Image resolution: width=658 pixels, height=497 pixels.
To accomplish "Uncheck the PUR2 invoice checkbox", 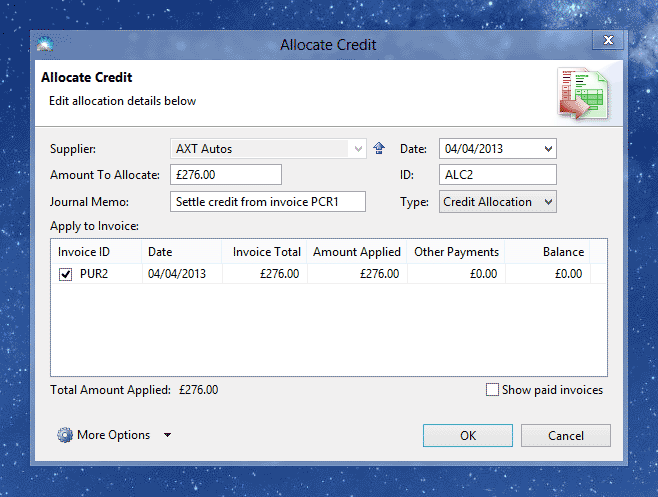I will 65,274.
